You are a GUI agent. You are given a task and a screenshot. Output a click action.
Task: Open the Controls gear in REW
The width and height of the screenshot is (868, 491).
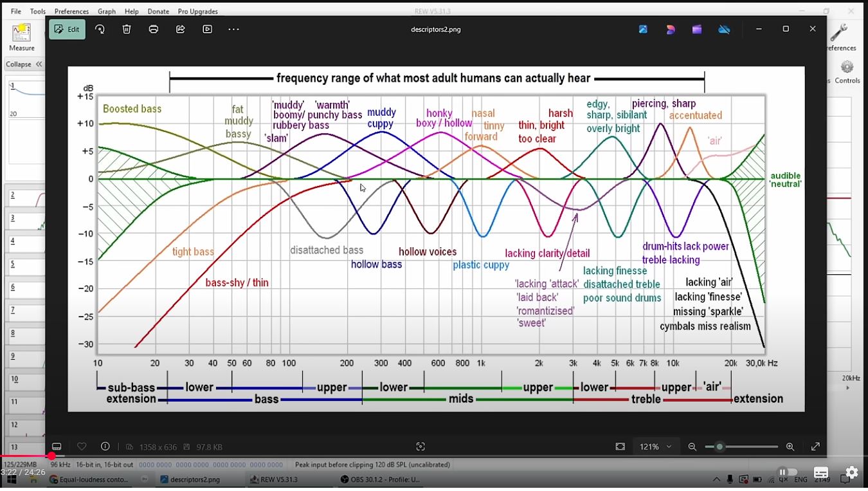coord(847,72)
